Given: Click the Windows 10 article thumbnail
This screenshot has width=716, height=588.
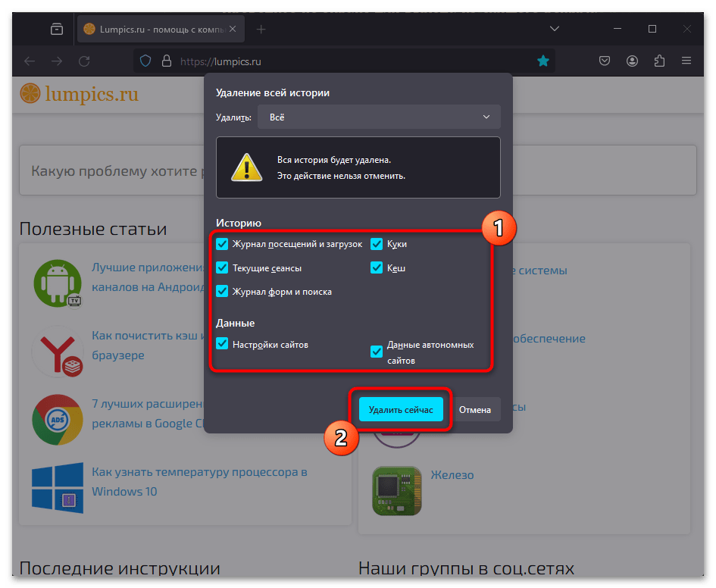Looking at the screenshot, I should [58, 487].
